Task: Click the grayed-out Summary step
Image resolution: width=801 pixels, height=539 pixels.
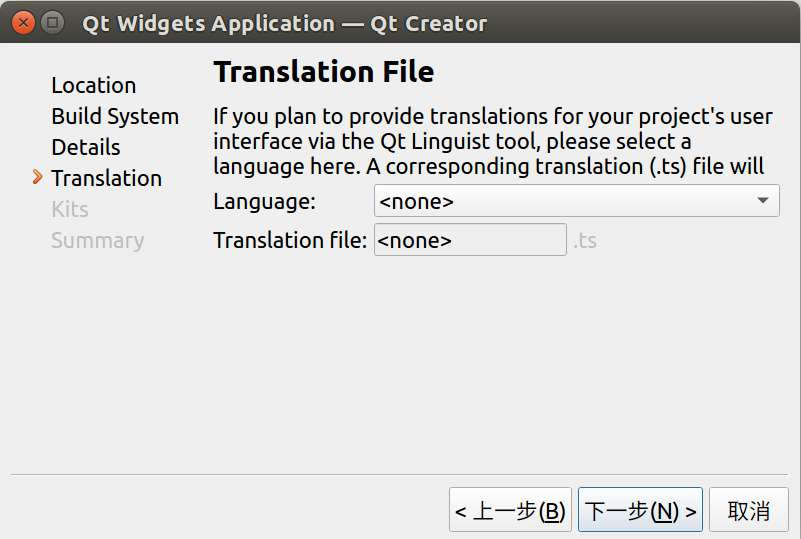Action: pyautogui.click(x=97, y=240)
